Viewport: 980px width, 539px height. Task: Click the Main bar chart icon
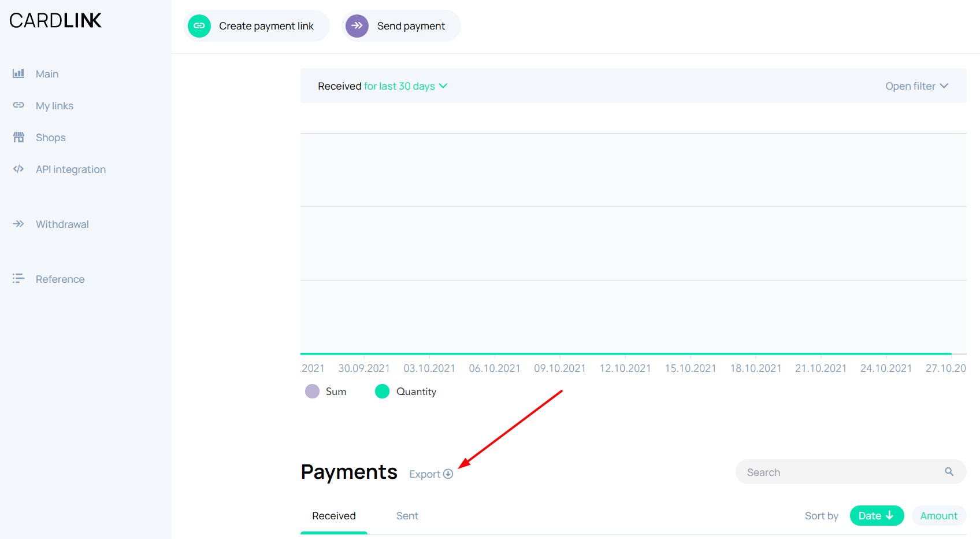click(18, 73)
